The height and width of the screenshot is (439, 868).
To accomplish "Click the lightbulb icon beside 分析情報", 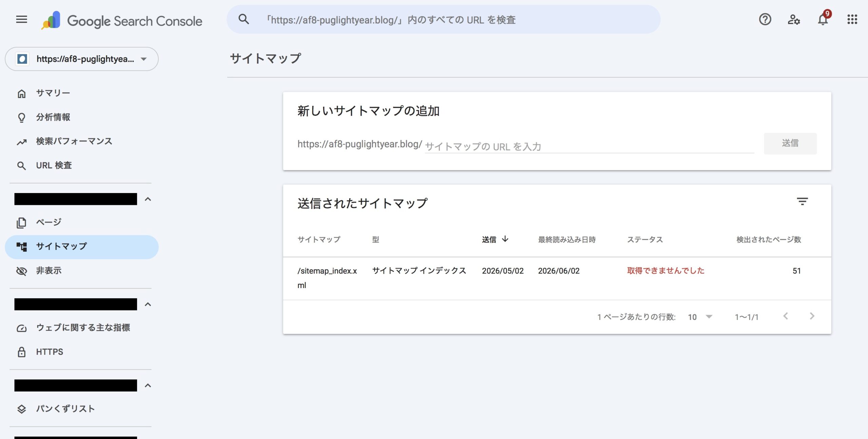I will (x=21, y=118).
